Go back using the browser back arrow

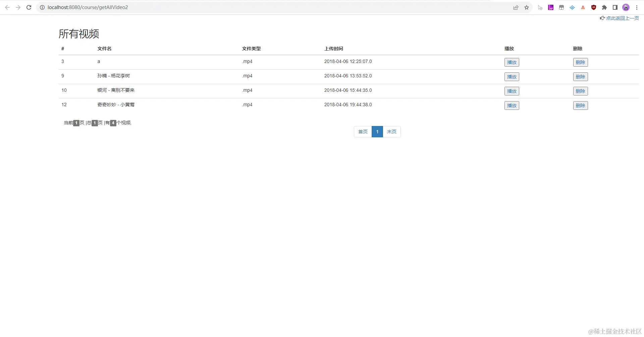tap(7, 7)
